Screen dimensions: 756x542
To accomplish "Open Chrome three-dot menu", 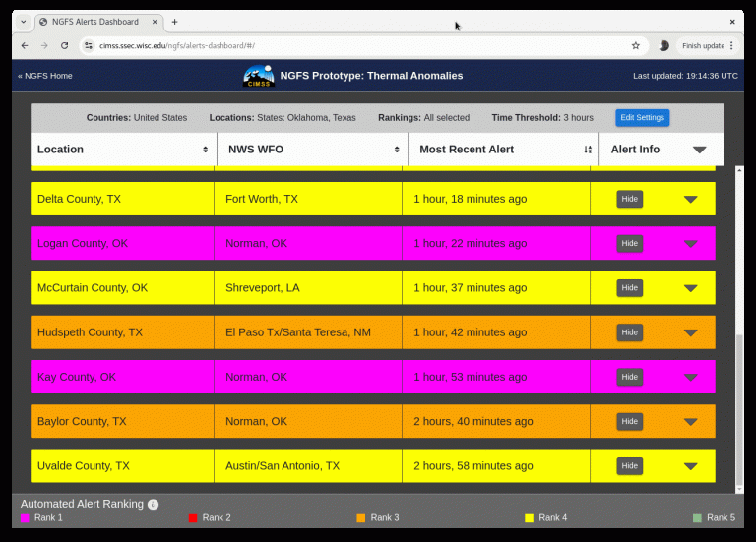I will [x=731, y=45].
